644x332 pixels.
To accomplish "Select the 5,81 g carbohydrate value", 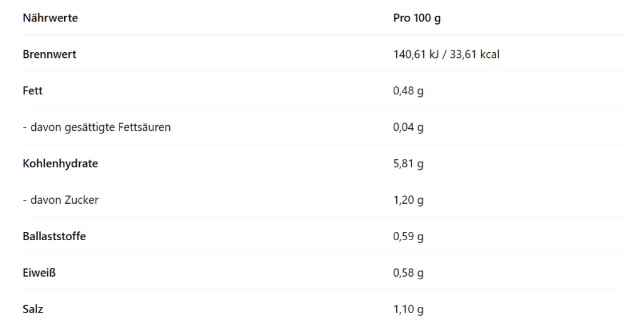I will coord(408,164).
